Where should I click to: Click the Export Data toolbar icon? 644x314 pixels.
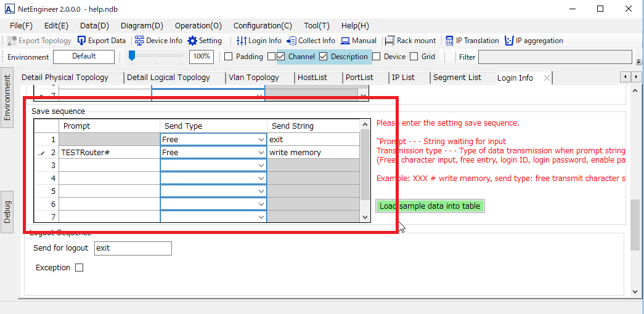point(82,41)
